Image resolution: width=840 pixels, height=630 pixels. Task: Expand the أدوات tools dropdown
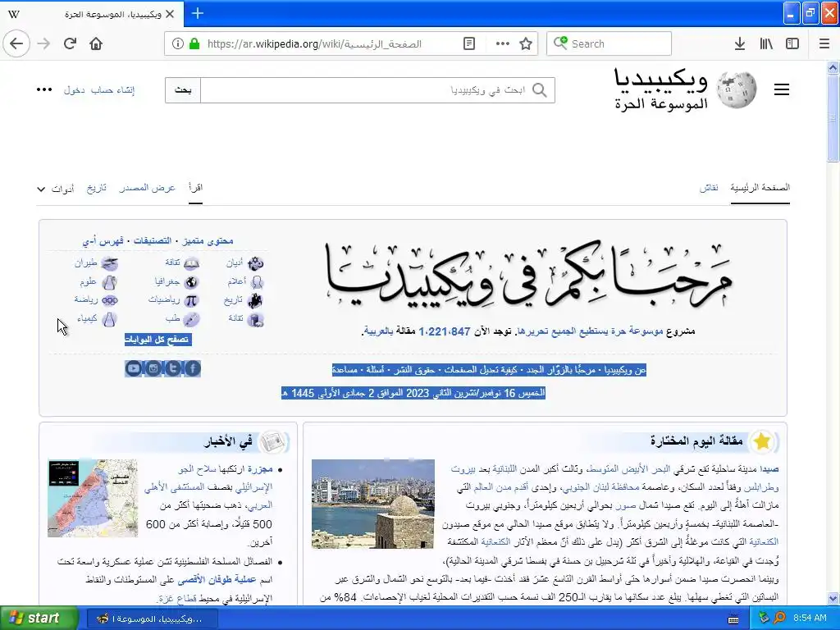tap(56, 189)
